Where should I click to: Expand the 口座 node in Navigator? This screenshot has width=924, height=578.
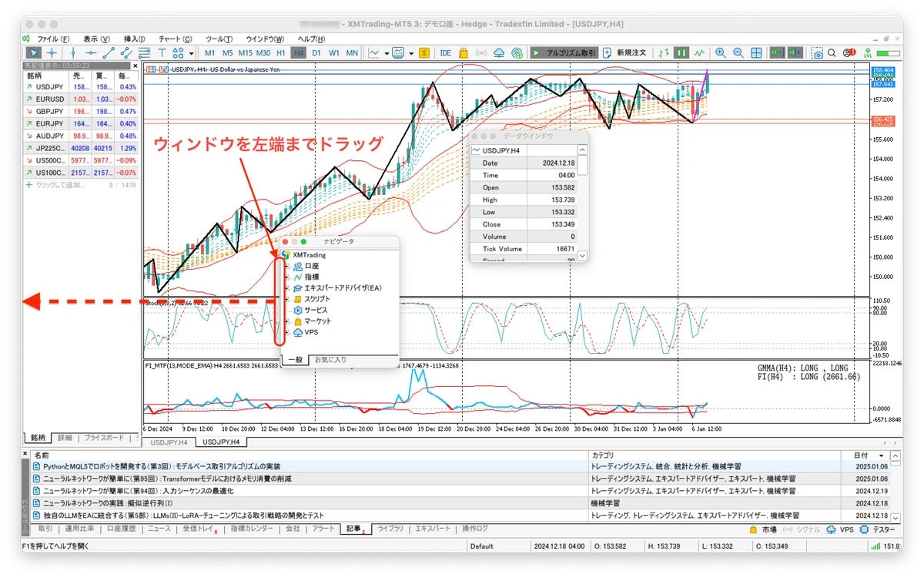[x=286, y=266]
